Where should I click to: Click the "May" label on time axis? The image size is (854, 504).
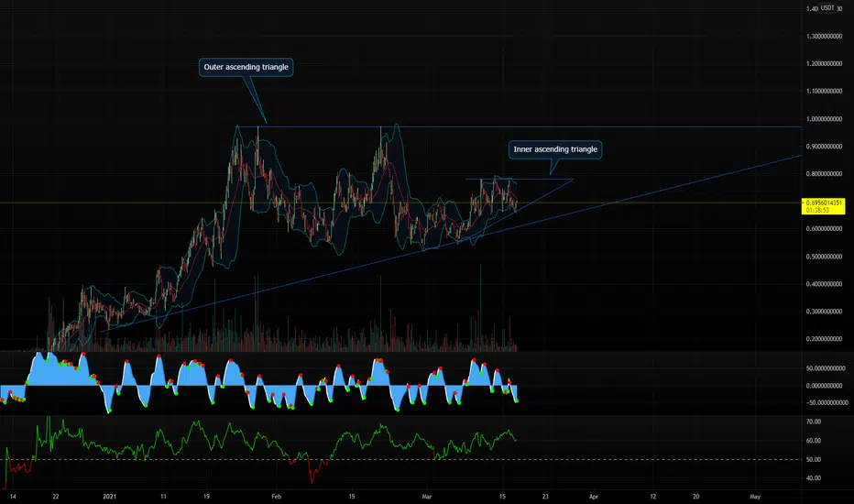755,497
